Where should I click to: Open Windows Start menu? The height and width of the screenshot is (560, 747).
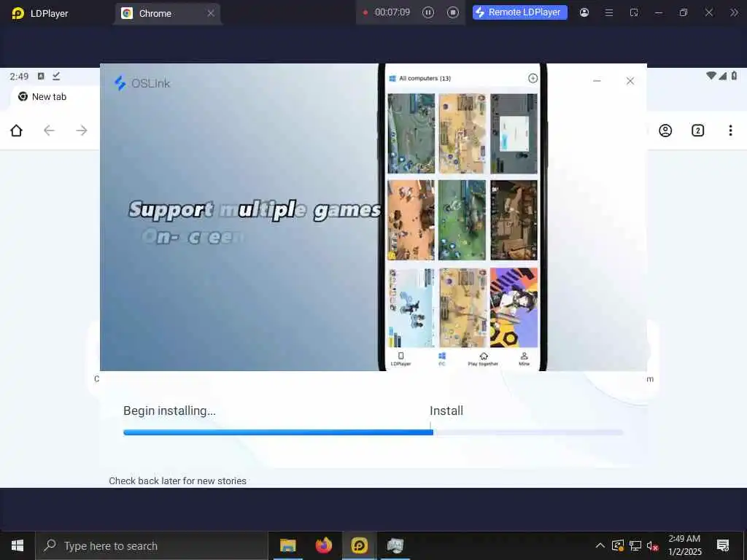(18, 545)
